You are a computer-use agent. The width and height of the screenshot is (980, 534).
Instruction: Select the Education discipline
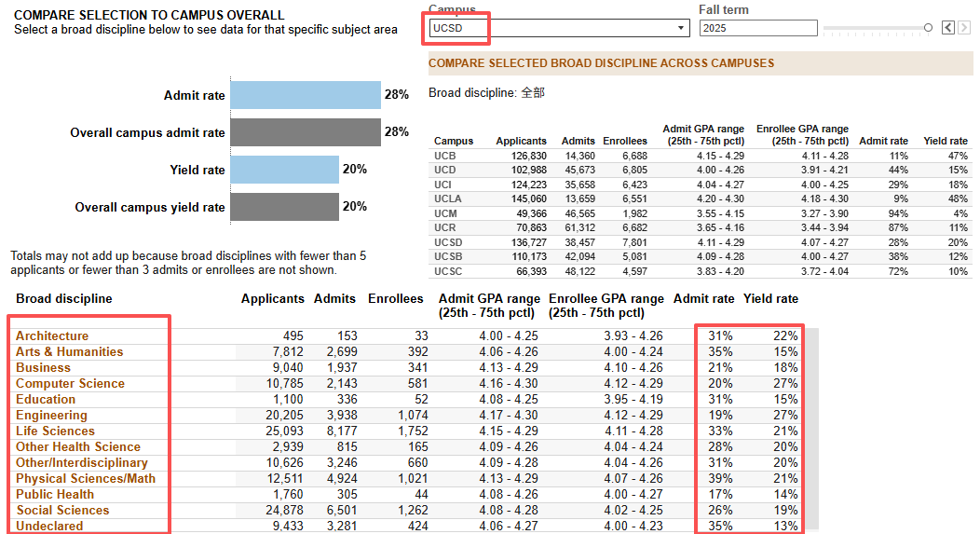click(46, 399)
